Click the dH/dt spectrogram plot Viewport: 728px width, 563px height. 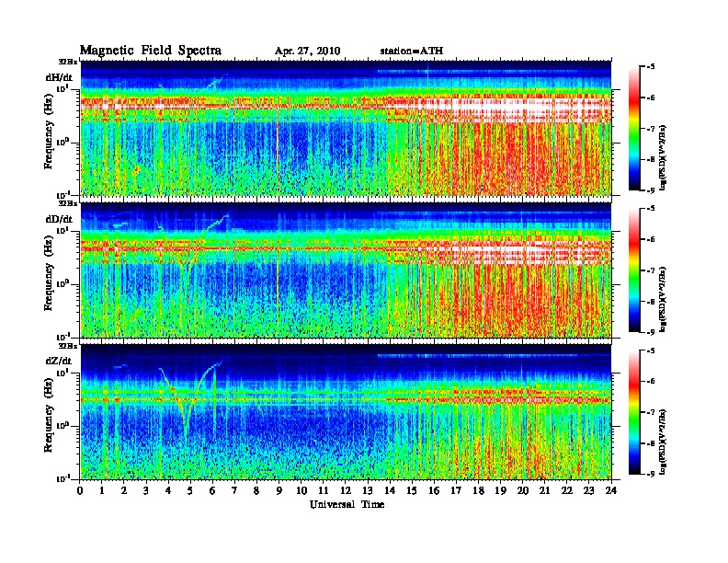(x=346, y=128)
